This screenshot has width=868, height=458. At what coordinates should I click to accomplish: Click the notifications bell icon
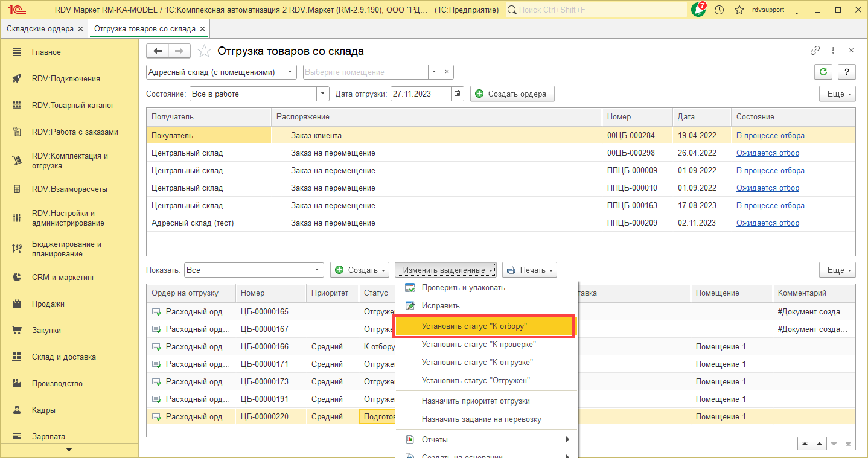click(x=698, y=10)
